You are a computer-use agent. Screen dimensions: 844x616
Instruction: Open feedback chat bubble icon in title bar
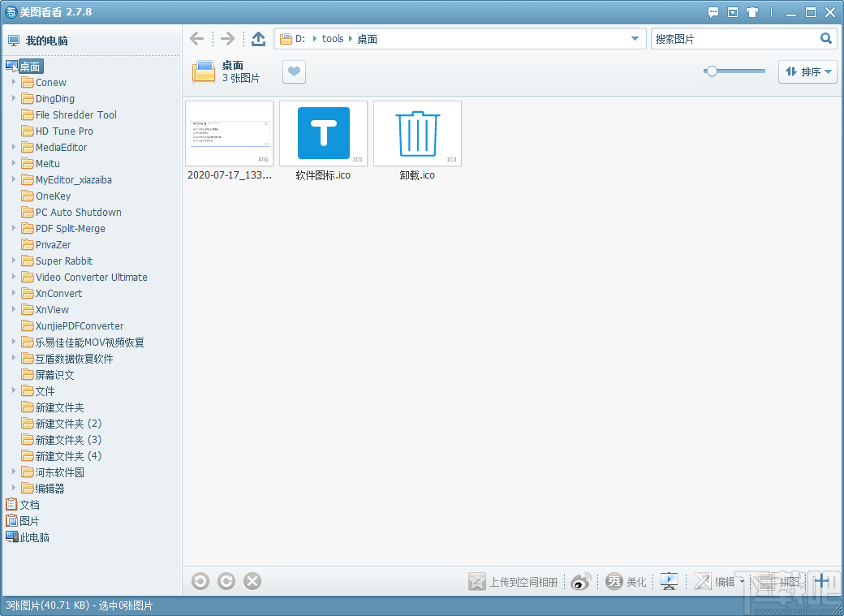click(x=713, y=12)
